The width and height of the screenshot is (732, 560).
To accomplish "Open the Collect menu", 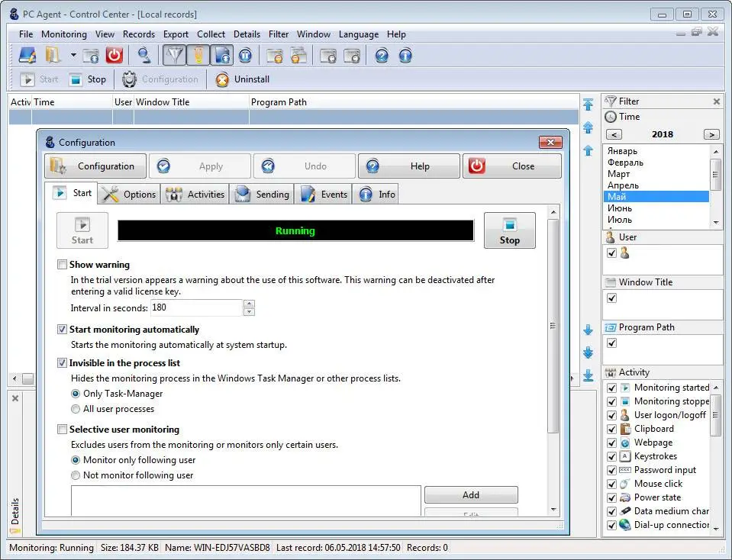I will [211, 34].
